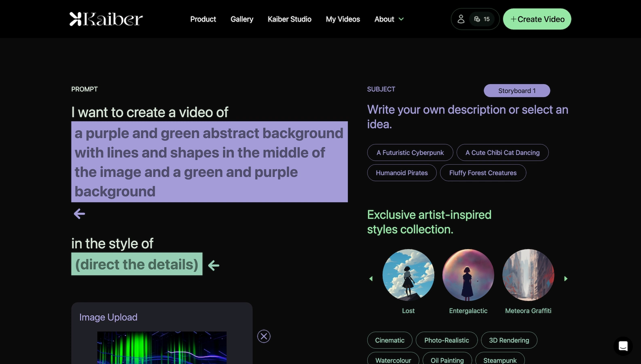Select the Entergalactic style thumbnail
The width and height of the screenshot is (641, 364).
tap(468, 275)
